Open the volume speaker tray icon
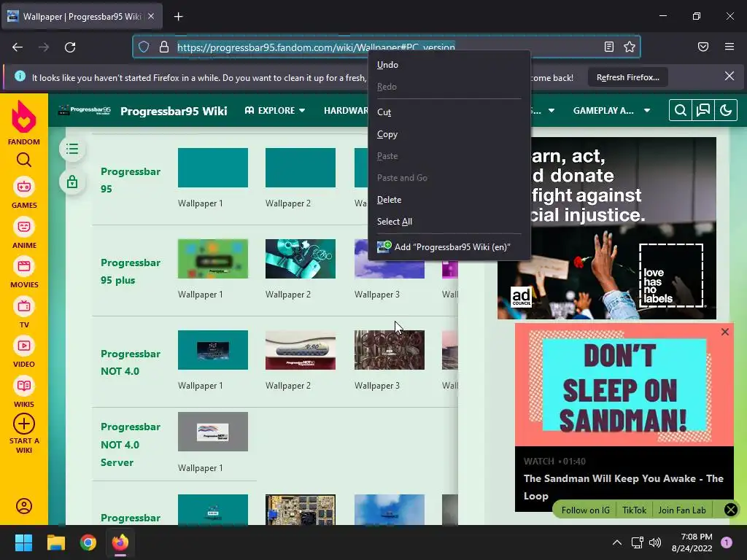The height and width of the screenshot is (560, 747). click(x=656, y=542)
